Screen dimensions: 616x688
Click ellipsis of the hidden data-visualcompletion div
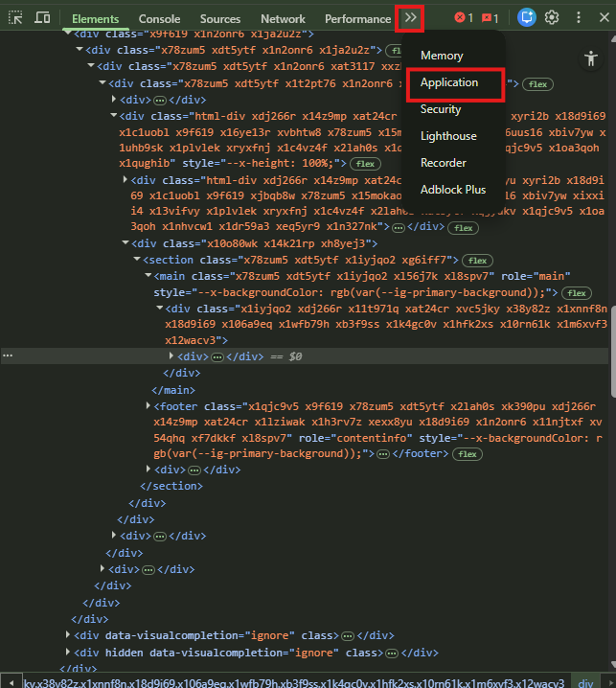click(392, 654)
